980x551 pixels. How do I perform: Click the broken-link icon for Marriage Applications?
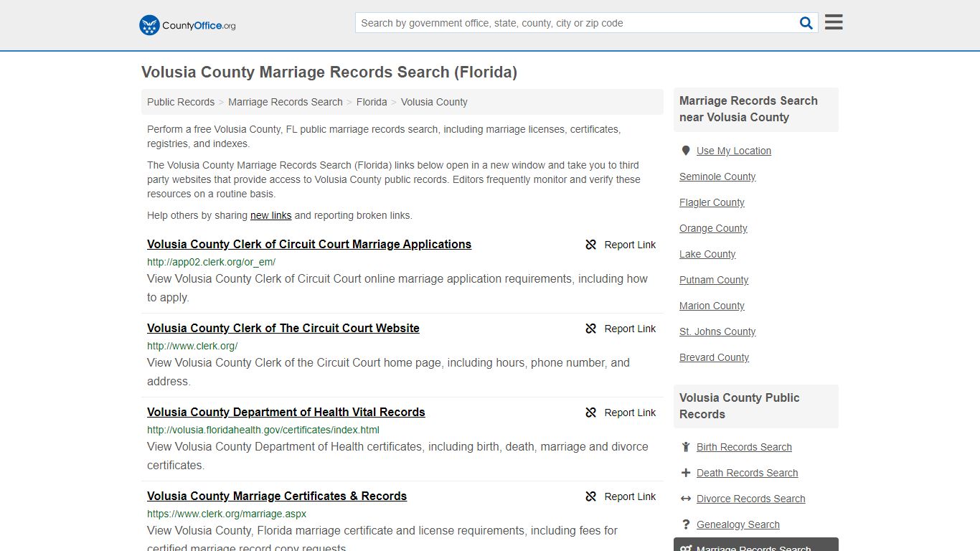click(x=591, y=245)
